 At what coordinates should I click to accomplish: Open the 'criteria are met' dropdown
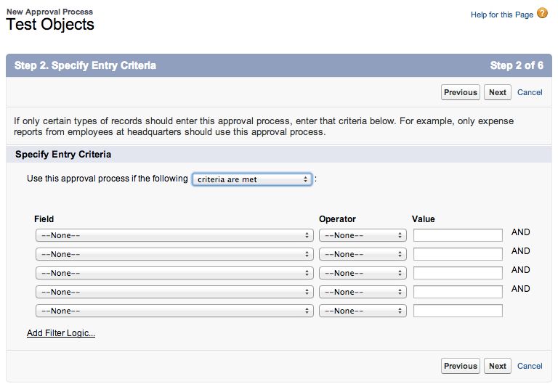pyautogui.click(x=252, y=179)
